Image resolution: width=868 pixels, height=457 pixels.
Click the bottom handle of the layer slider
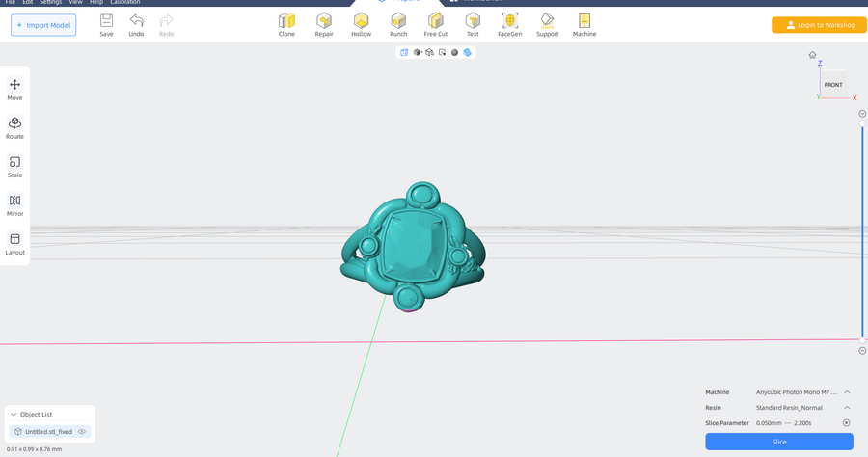(862, 340)
